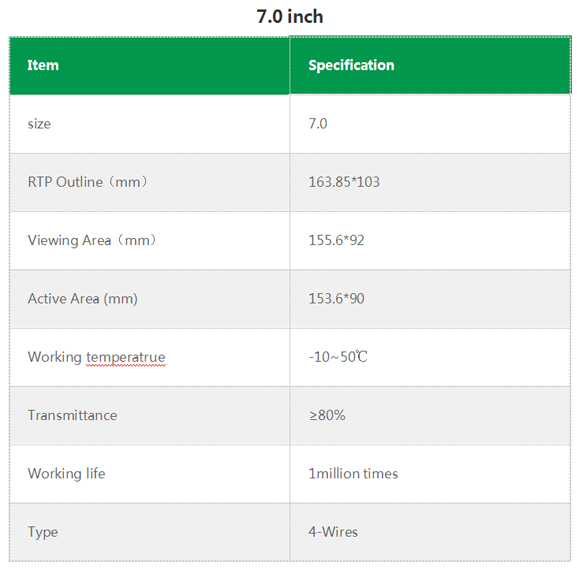The width and height of the screenshot is (577, 569).
Task: Click the word 'Working' in Working temperatrue
Action: (55, 358)
